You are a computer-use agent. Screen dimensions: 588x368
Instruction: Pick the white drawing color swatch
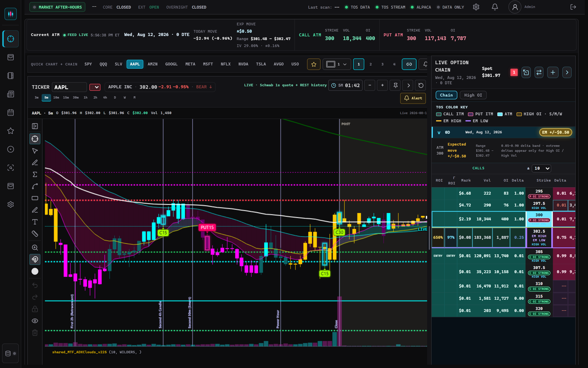(35, 271)
